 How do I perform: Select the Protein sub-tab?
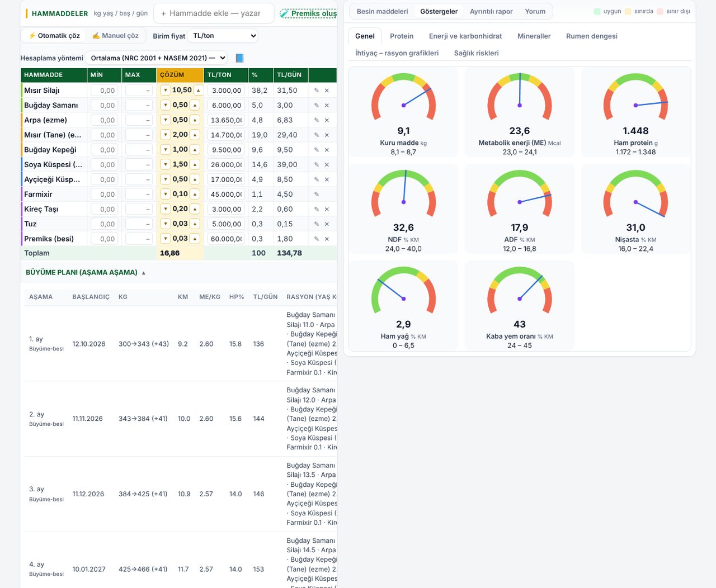tap(402, 36)
